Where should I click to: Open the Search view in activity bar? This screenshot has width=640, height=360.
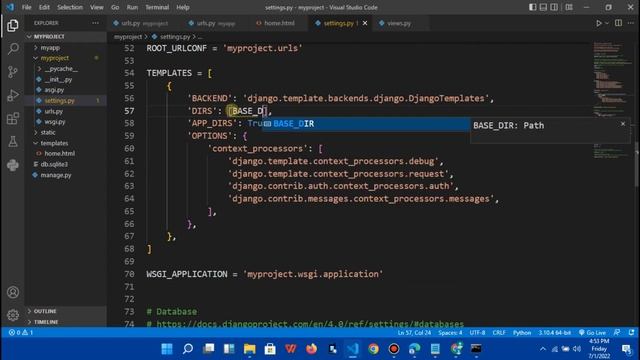(13, 49)
